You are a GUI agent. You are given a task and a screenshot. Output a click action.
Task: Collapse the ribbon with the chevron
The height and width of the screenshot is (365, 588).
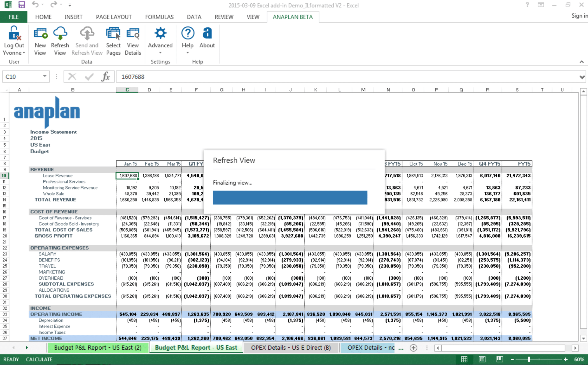(582, 62)
